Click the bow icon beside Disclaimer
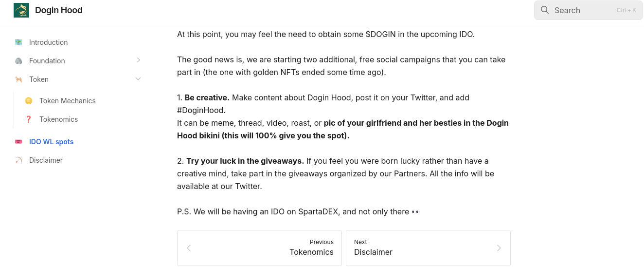Viewport: 644px width, 267px height. 18,160
